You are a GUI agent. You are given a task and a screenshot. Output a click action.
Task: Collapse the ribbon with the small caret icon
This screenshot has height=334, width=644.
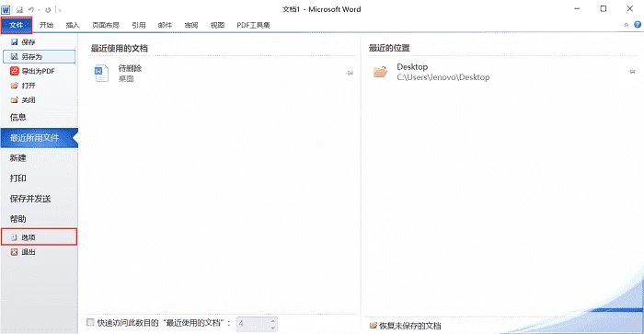pos(626,25)
